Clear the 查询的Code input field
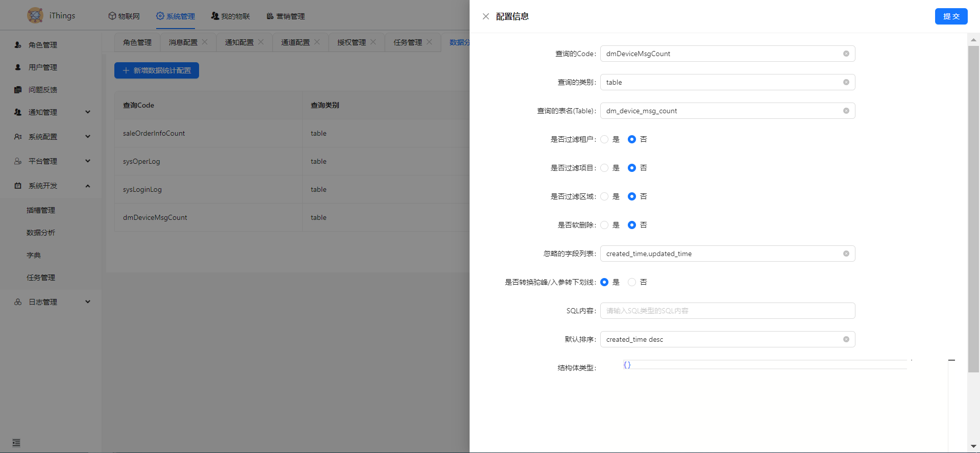980x453 pixels. click(846, 54)
